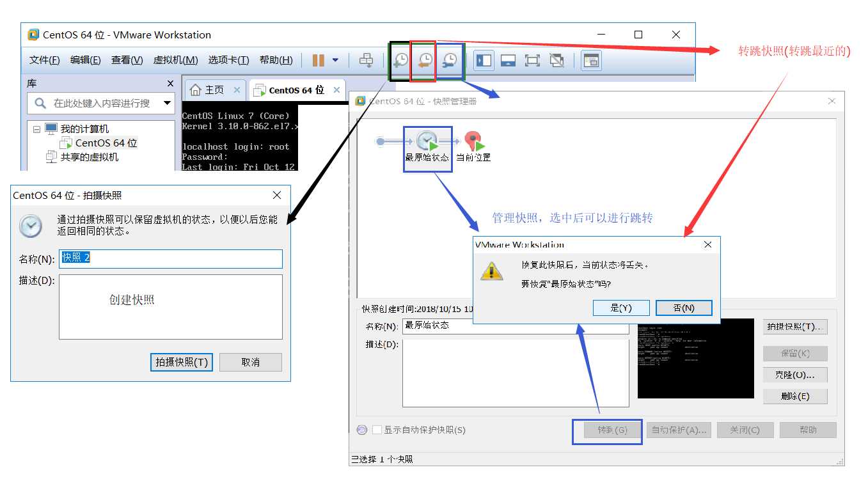868x479 pixels.
Task: Click the Send Ctrl+Alt+Del toolbar icon
Action: coord(366,60)
